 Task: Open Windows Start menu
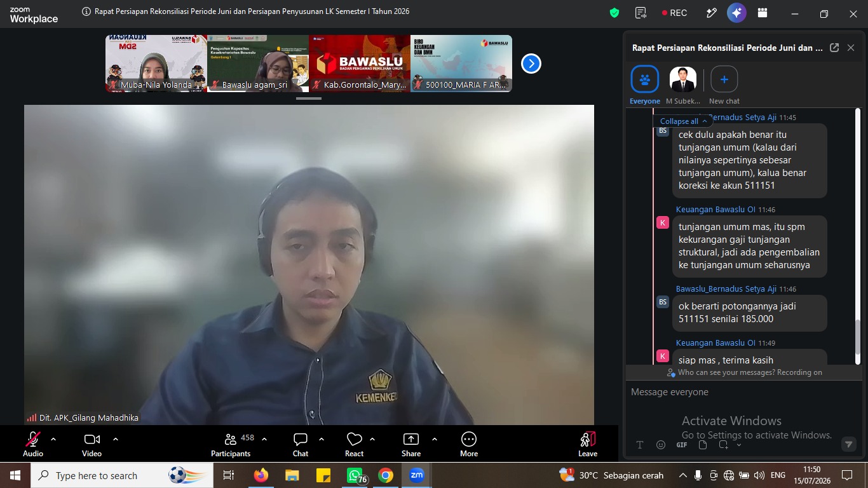[x=15, y=475]
